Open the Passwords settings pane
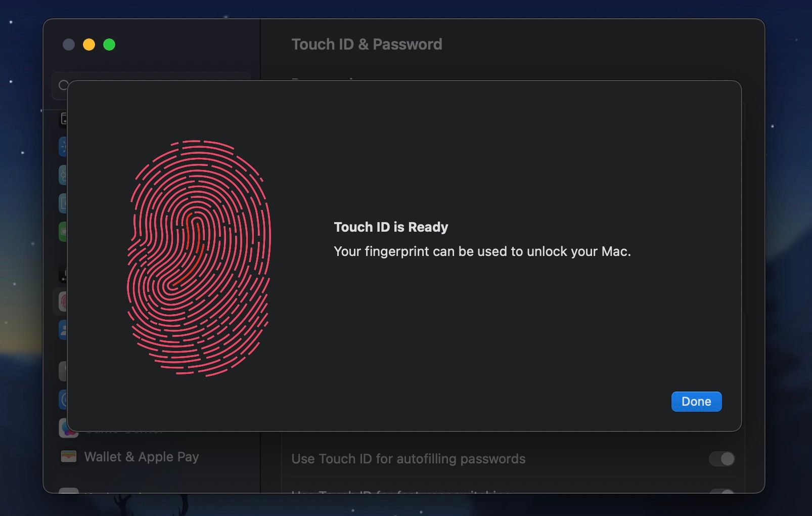 (x=64, y=371)
